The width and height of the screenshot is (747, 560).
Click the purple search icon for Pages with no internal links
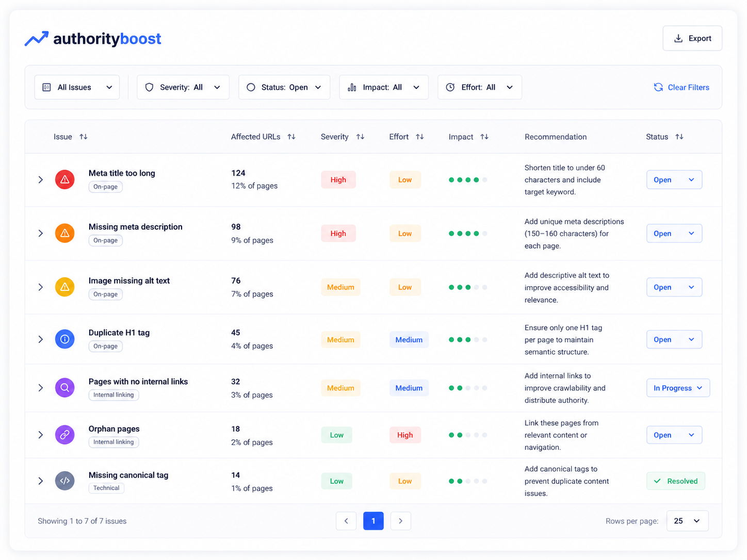[x=65, y=388]
